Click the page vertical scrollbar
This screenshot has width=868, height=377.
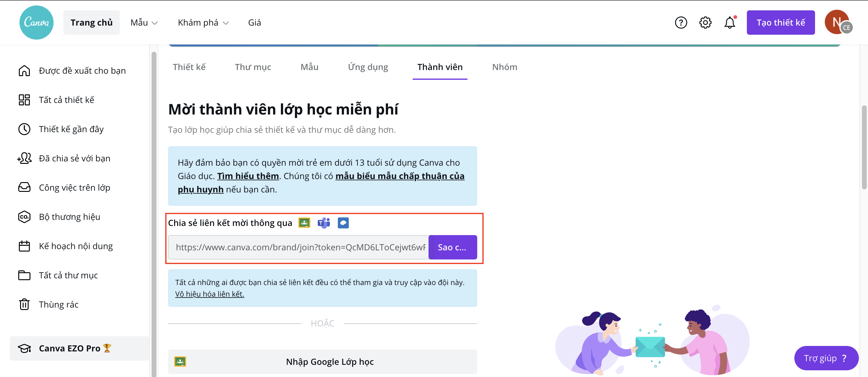tap(864, 147)
